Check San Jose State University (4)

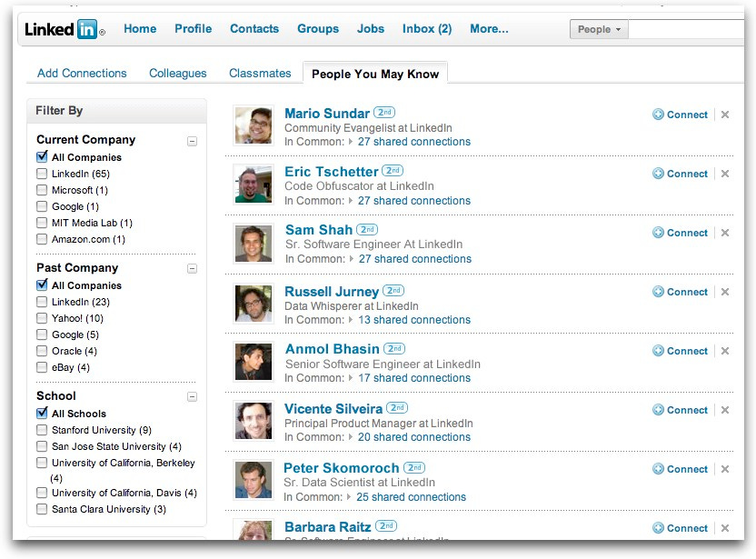42,446
